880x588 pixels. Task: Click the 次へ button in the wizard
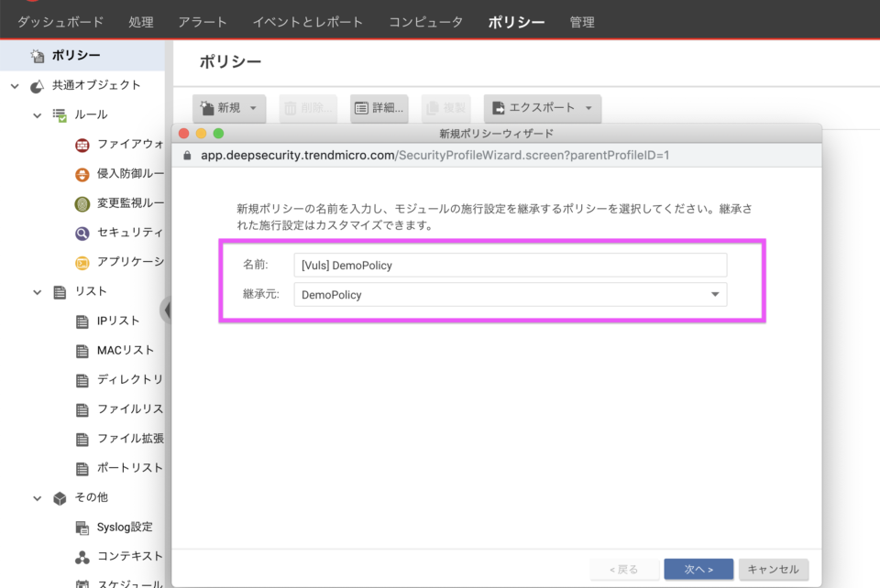pyautogui.click(x=698, y=569)
